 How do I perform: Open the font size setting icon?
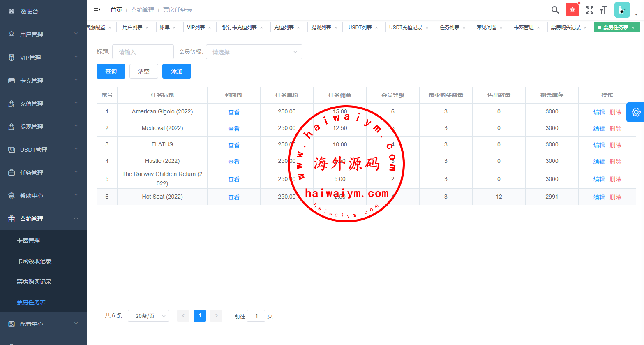click(x=603, y=10)
